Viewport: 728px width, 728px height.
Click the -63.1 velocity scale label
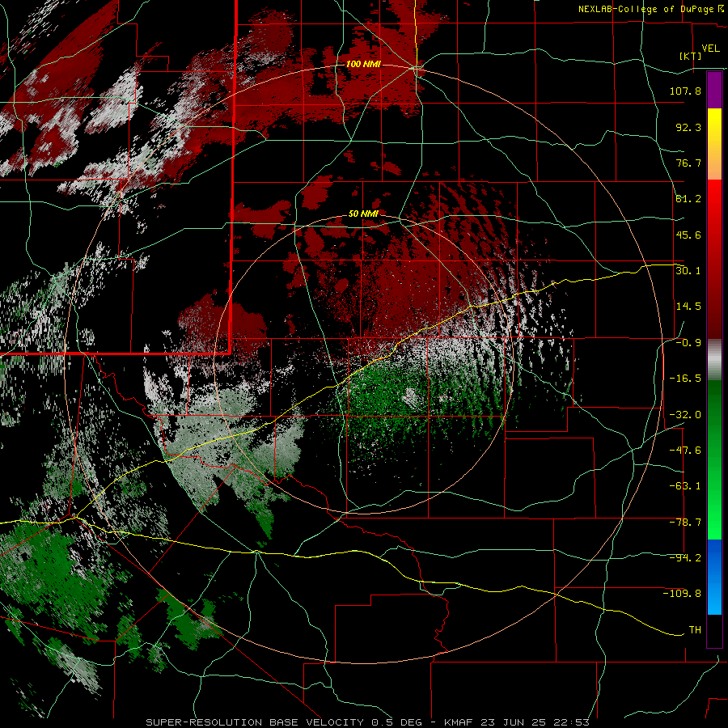point(685,486)
